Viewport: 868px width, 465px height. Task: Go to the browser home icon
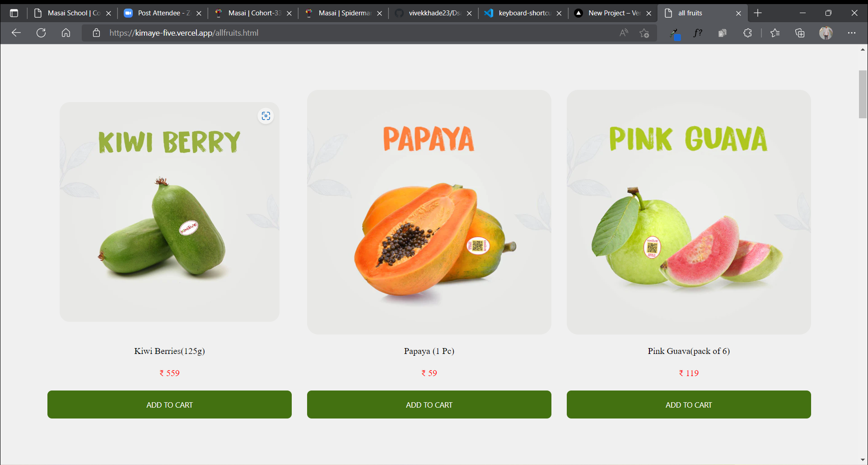pyautogui.click(x=66, y=33)
